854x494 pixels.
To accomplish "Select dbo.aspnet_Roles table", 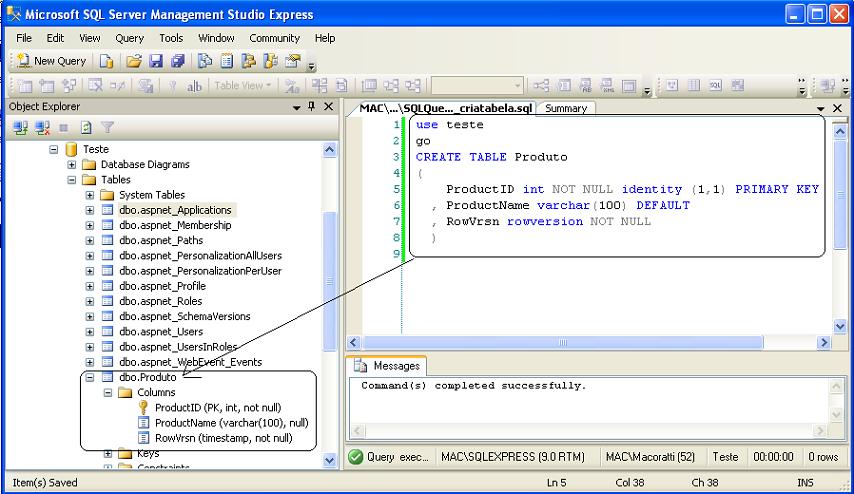I will (161, 301).
